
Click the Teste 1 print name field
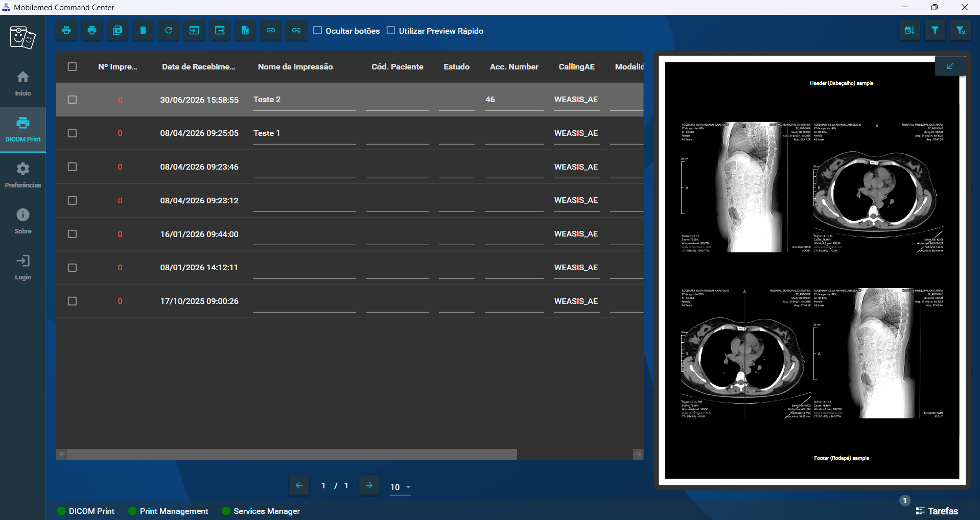point(305,134)
